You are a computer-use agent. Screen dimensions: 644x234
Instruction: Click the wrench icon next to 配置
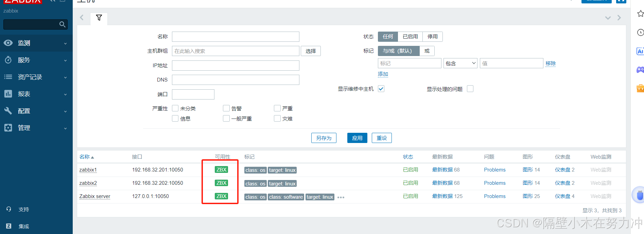[x=8, y=111]
